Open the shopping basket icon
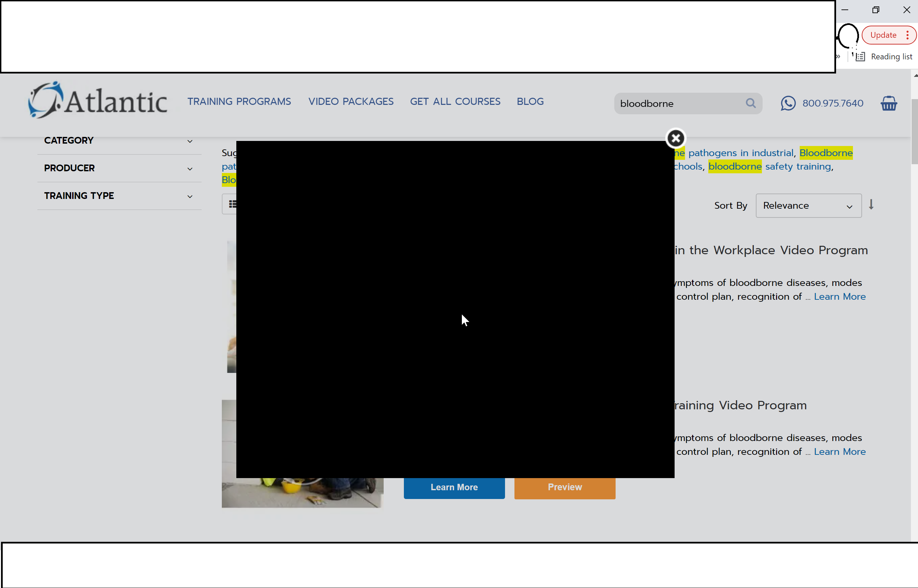Viewport: 918px width, 588px height. pos(889,103)
